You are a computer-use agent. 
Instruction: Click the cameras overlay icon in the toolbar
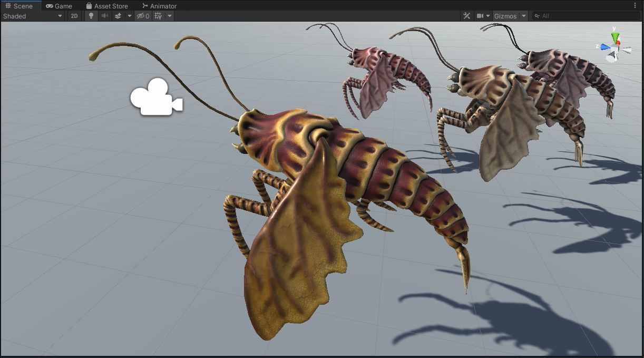click(x=480, y=16)
